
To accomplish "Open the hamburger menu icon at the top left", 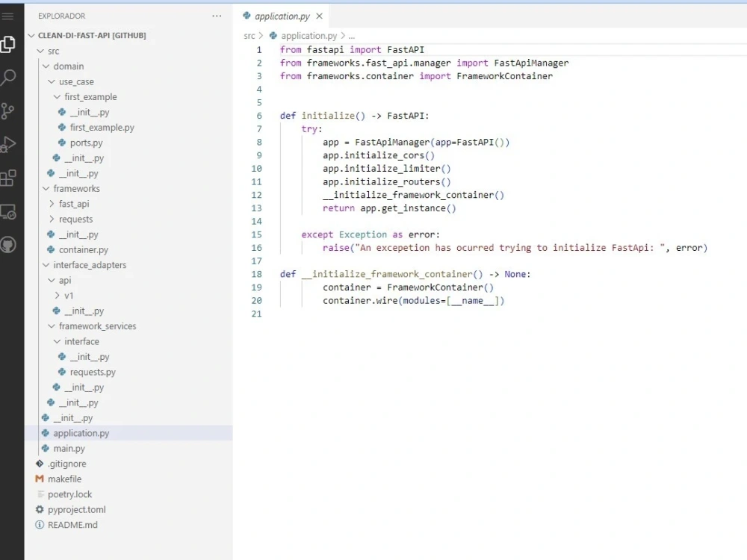I will coord(10,15).
